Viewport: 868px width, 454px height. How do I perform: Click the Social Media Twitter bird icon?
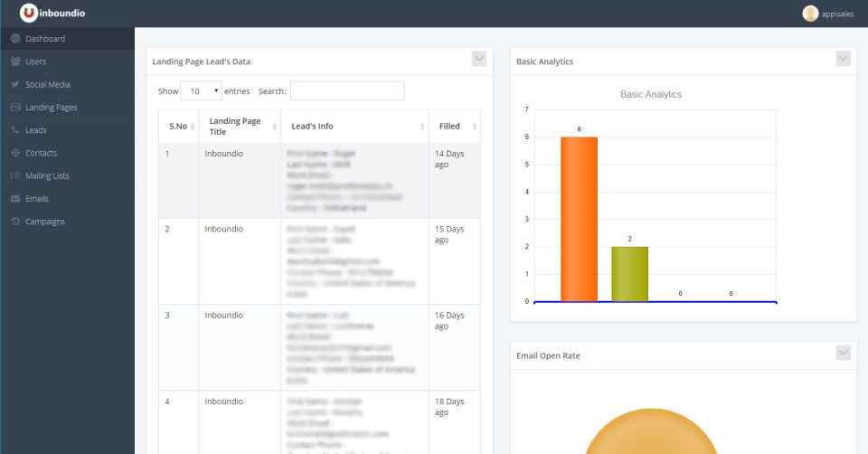point(15,84)
